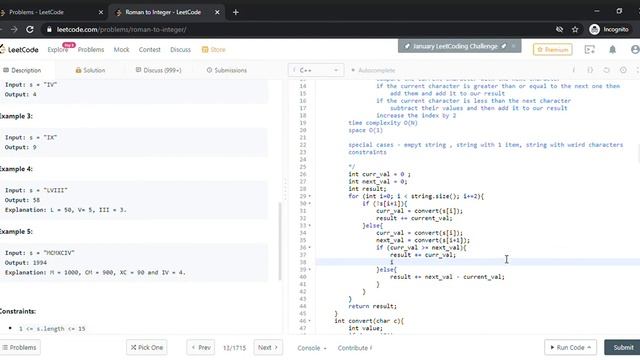The image size is (640, 360).
Task: Submit the solution
Action: click(x=623, y=347)
